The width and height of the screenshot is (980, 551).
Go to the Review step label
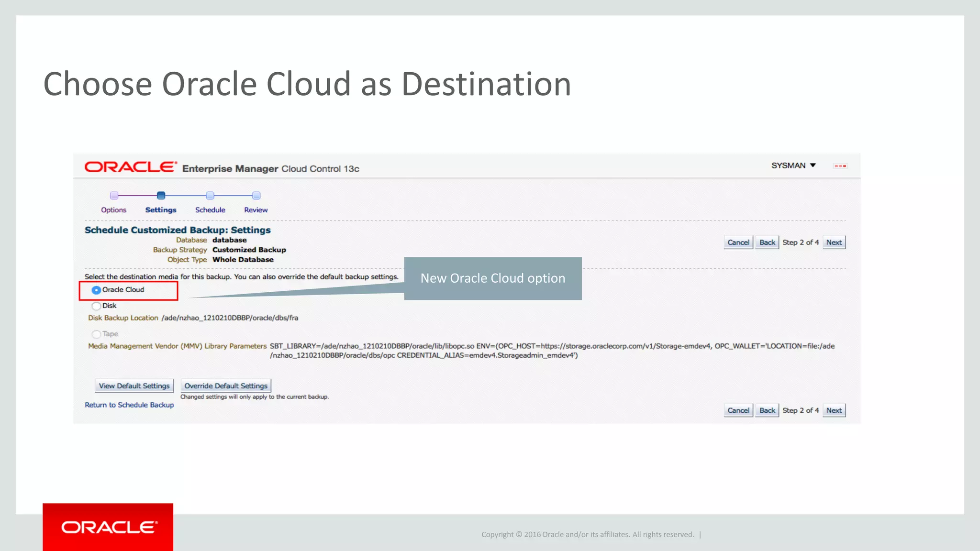pos(256,210)
